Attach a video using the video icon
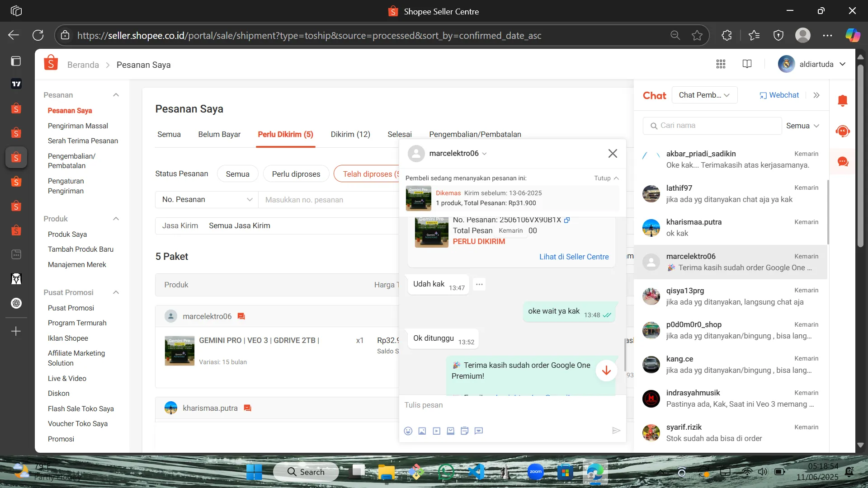This screenshot has width=868, height=488. tap(437, 431)
